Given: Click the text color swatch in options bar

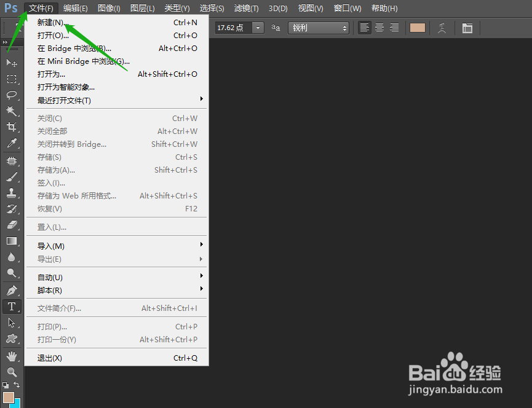Looking at the screenshot, I should [x=418, y=28].
